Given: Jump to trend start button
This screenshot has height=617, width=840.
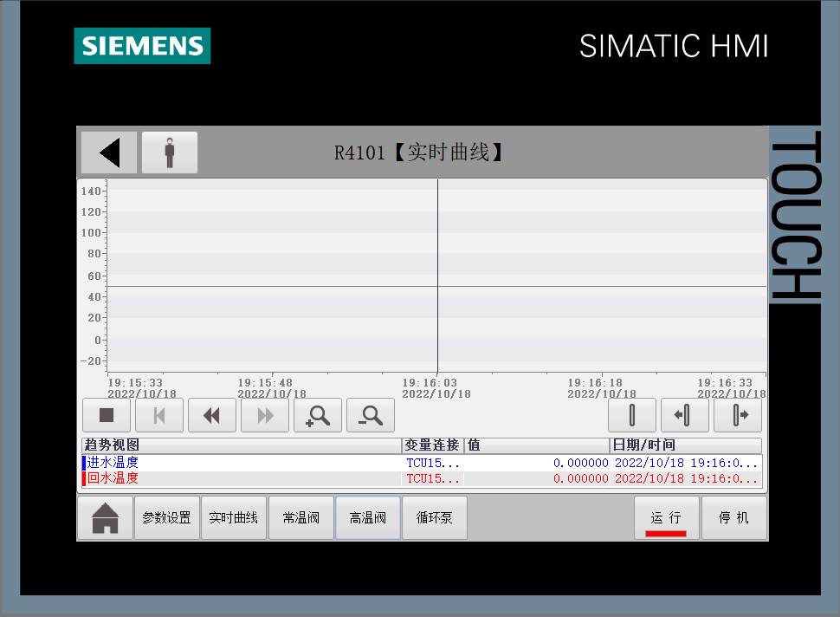Looking at the screenshot, I should click(159, 415).
